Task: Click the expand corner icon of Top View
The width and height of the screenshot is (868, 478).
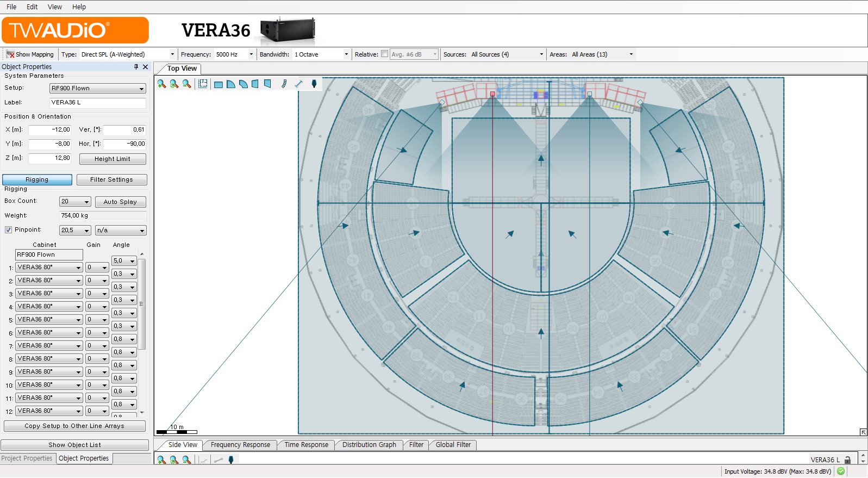Action: point(863,432)
